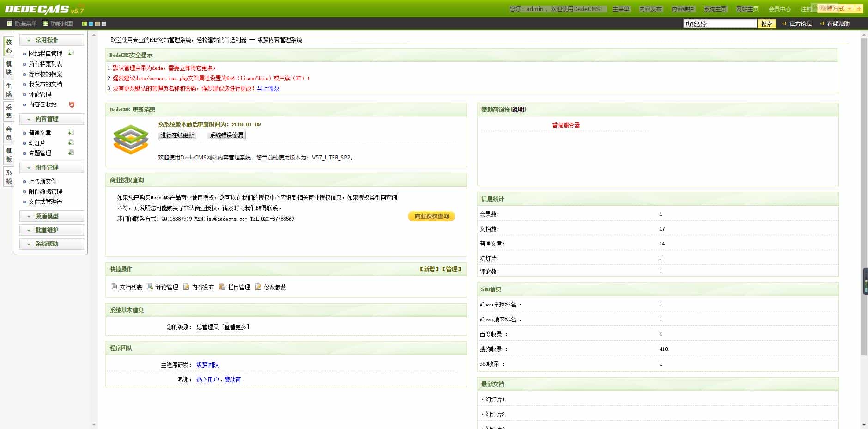Switch to the 系统 side tab
868x429 pixels.
pyautogui.click(x=9, y=177)
